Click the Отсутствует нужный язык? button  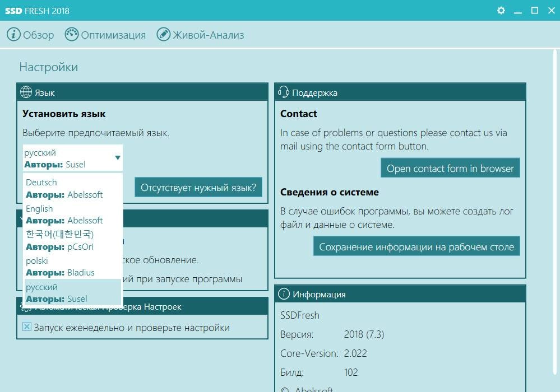[x=198, y=187]
